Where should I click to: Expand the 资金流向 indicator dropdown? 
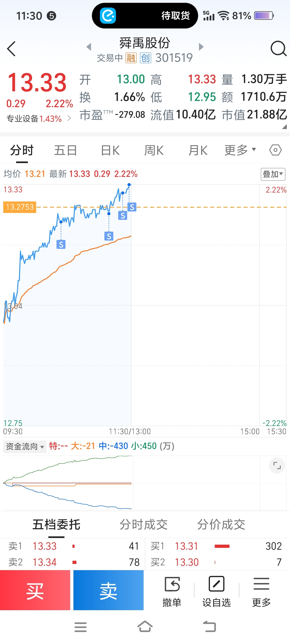click(x=25, y=446)
